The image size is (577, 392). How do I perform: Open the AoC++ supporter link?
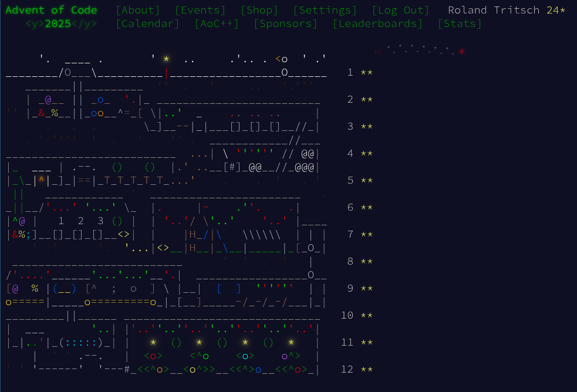tap(217, 23)
